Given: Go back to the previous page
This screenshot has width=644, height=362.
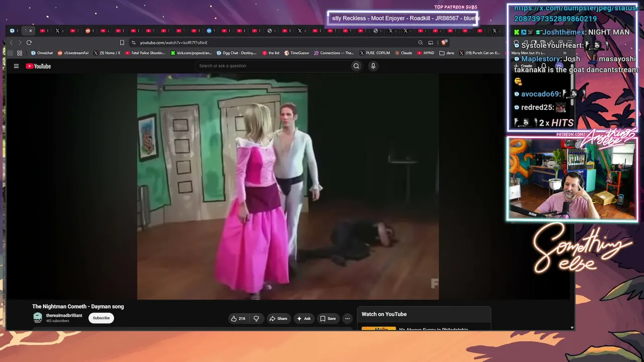Looking at the screenshot, I should [11, 43].
